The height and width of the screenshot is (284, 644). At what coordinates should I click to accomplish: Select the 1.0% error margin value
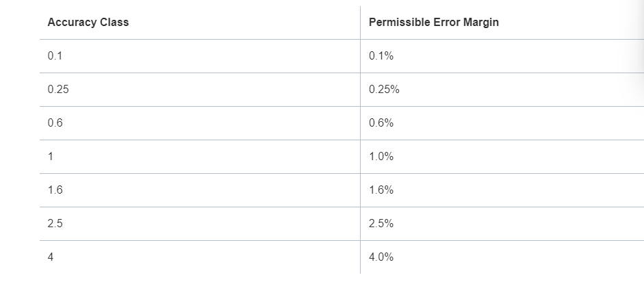[x=381, y=157]
